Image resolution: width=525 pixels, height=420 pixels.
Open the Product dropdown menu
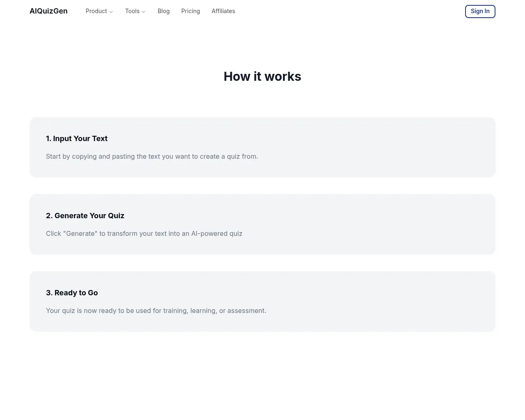tap(99, 11)
